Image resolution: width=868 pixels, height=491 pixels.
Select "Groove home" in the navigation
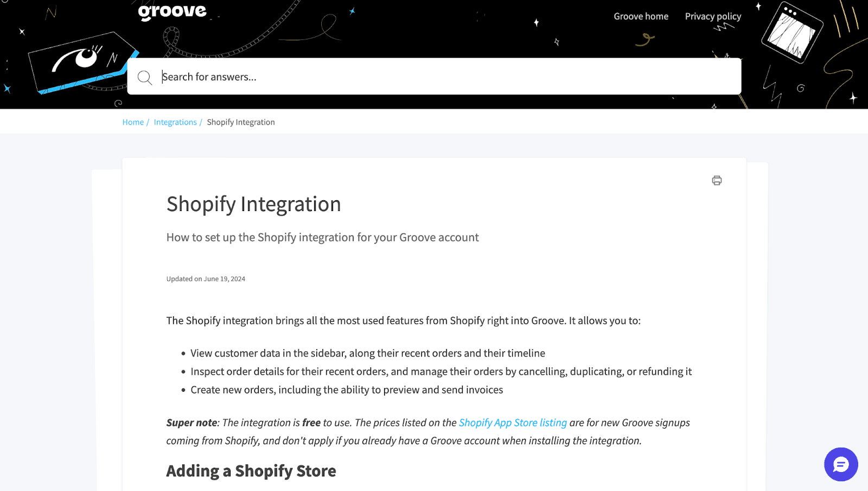coord(641,16)
